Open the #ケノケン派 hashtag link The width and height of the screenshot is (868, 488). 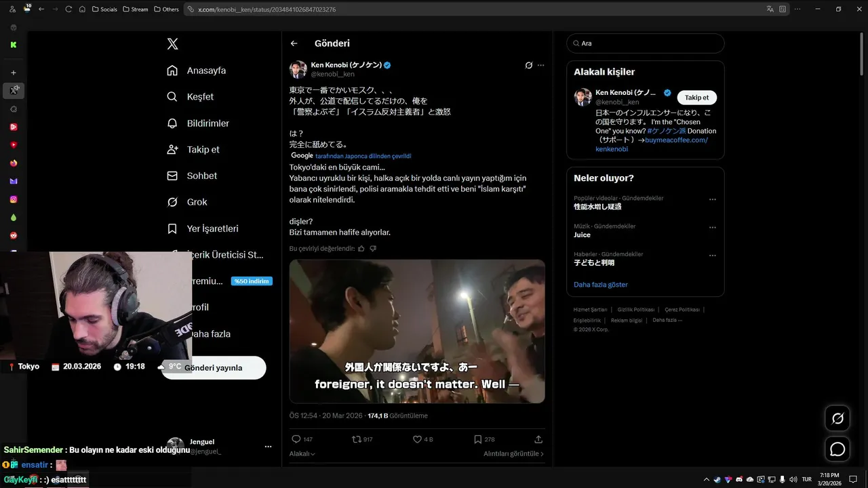[667, 131]
